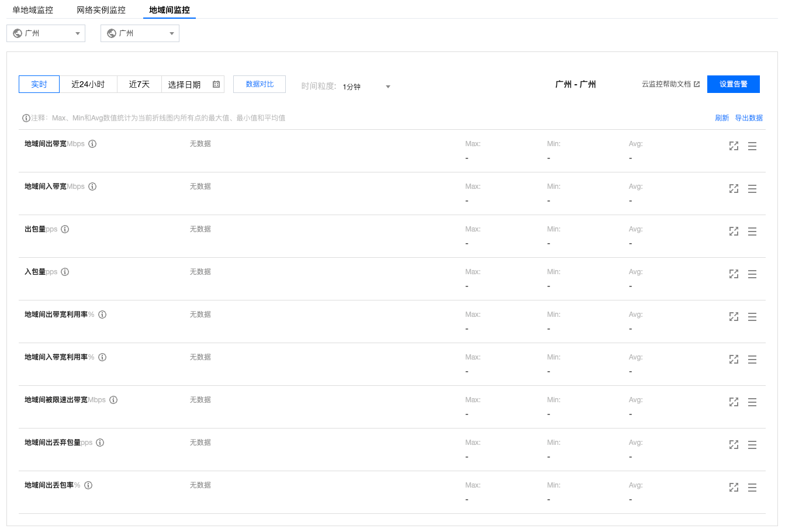Click the 设置告警 button
Viewport: 785px width, 532px height.
[733, 84]
